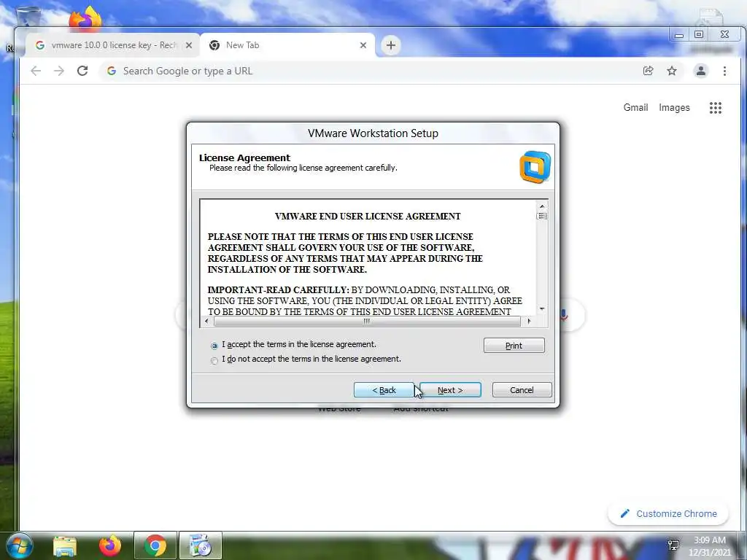Screen dimensions: 747x560
Task: Go back with the '< Back' button
Action: 384,390
